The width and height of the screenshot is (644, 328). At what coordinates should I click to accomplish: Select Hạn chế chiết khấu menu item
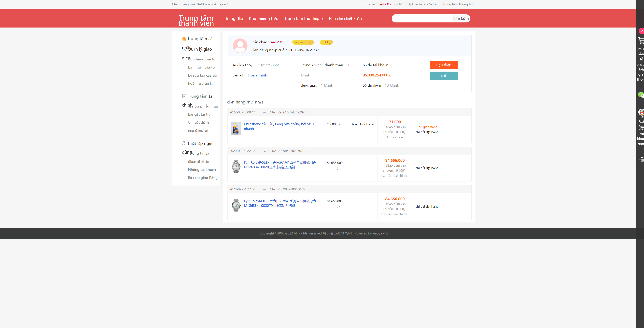tap(345, 19)
